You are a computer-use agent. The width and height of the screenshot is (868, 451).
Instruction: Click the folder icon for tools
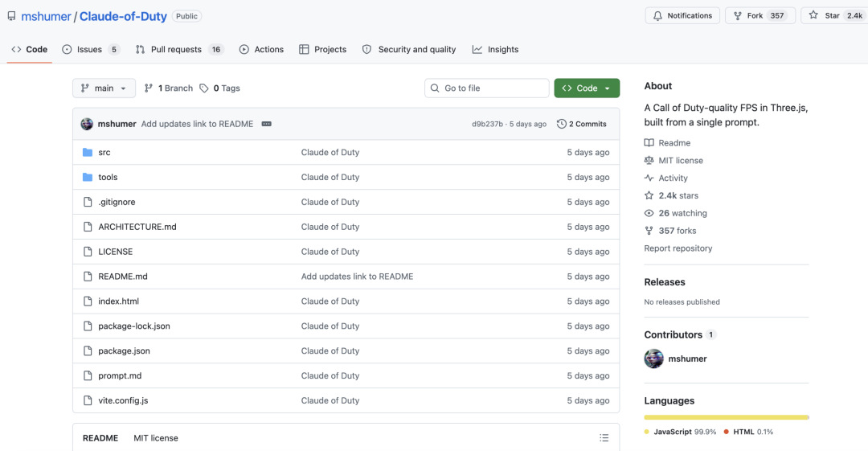coord(88,178)
